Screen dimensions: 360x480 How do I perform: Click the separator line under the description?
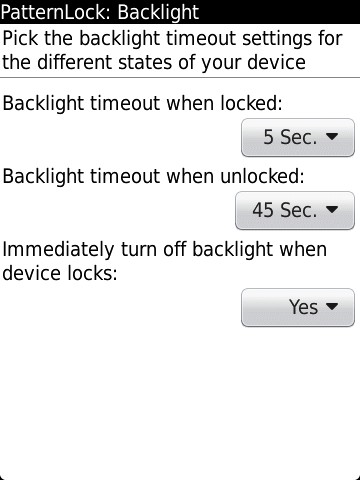click(x=180, y=77)
